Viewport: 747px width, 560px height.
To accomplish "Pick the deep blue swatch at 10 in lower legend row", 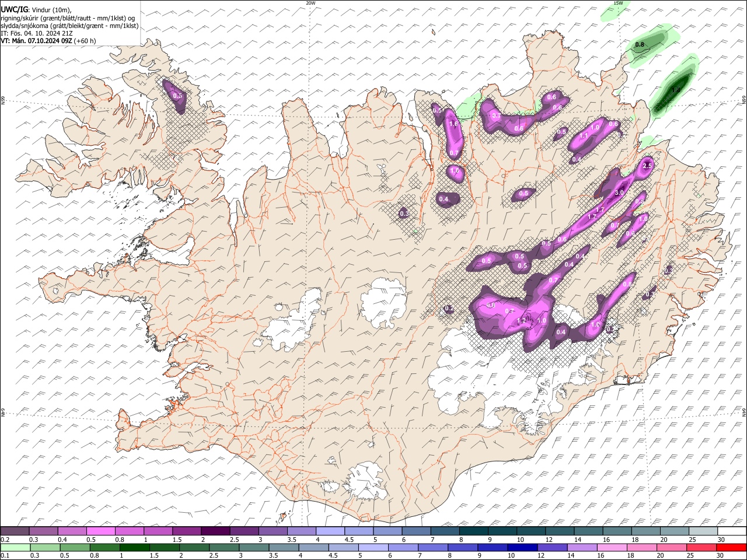I will coord(522,547).
